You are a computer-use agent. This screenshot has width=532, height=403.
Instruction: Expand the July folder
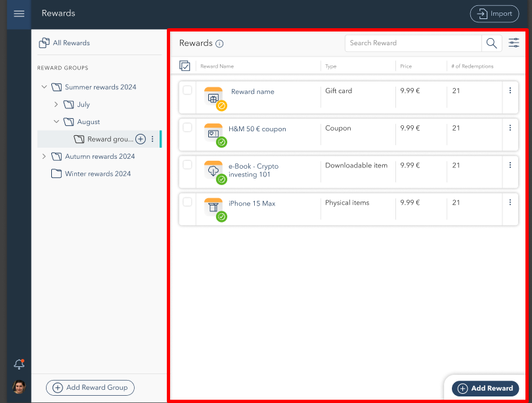(x=56, y=104)
